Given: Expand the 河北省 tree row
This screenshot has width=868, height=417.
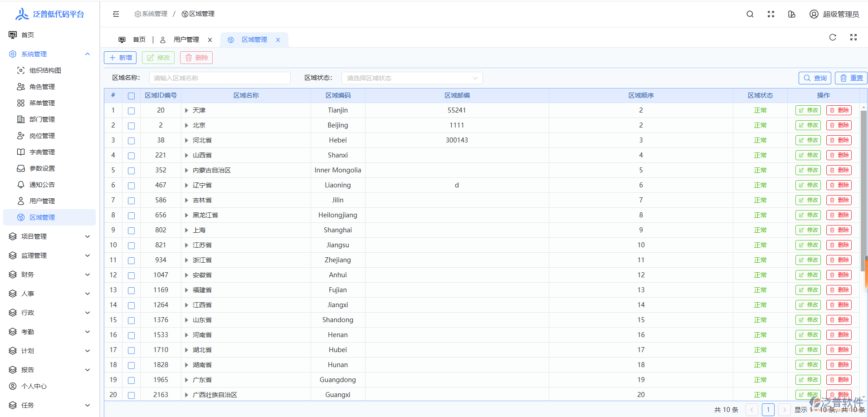Looking at the screenshot, I should point(186,141).
